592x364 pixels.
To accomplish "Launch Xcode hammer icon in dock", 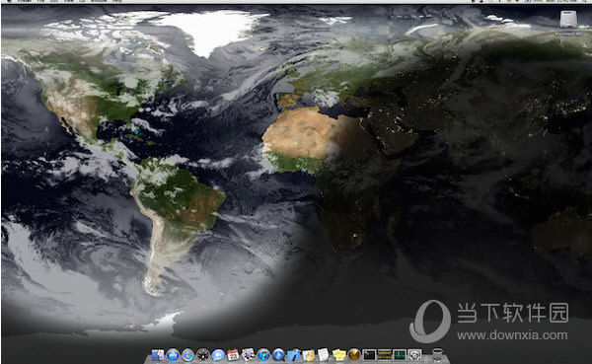I will tap(294, 355).
